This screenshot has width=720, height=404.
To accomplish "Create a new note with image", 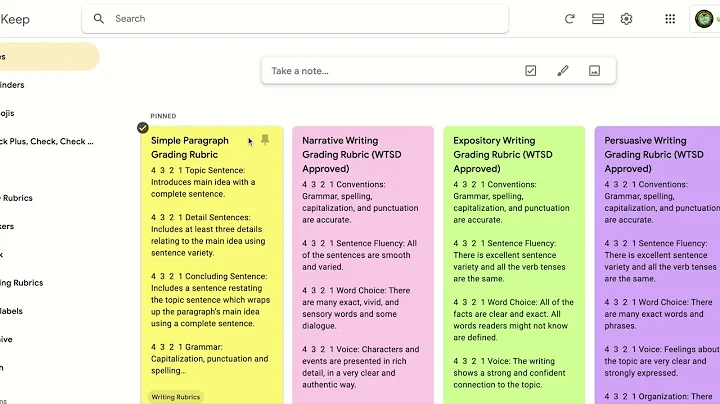I will coord(594,71).
